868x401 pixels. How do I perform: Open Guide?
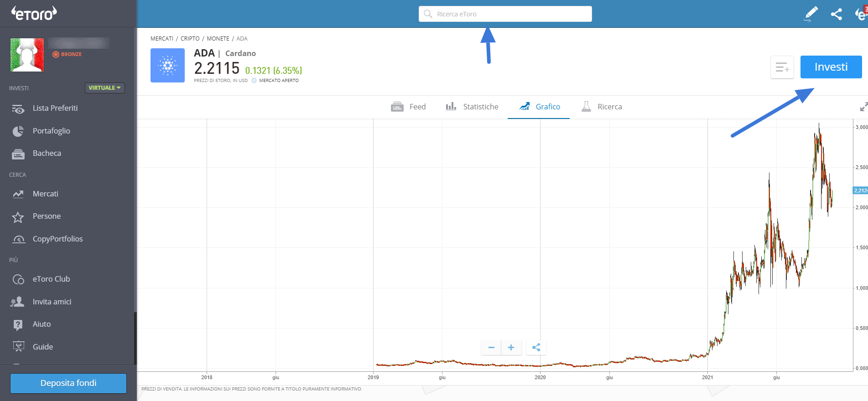pyautogui.click(x=43, y=347)
